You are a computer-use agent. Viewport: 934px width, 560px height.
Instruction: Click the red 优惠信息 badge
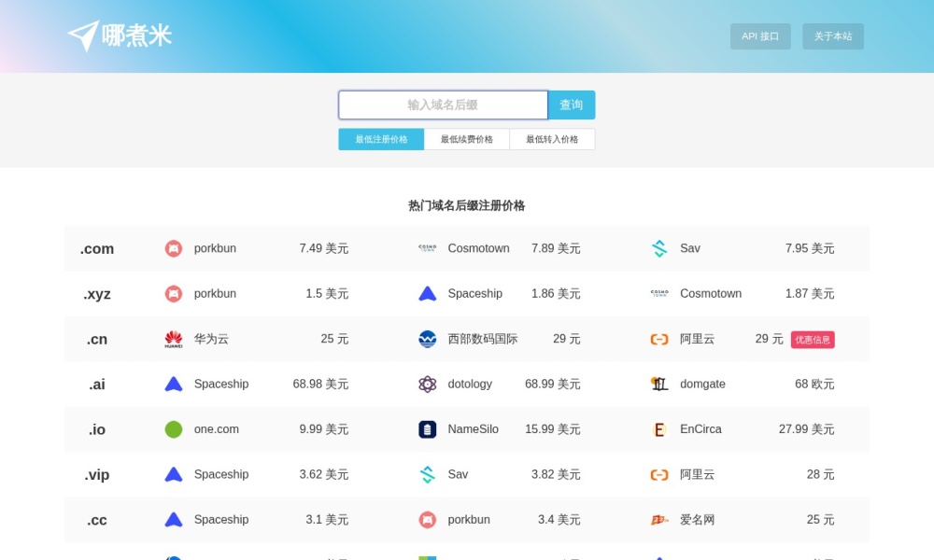click(813, 340)
